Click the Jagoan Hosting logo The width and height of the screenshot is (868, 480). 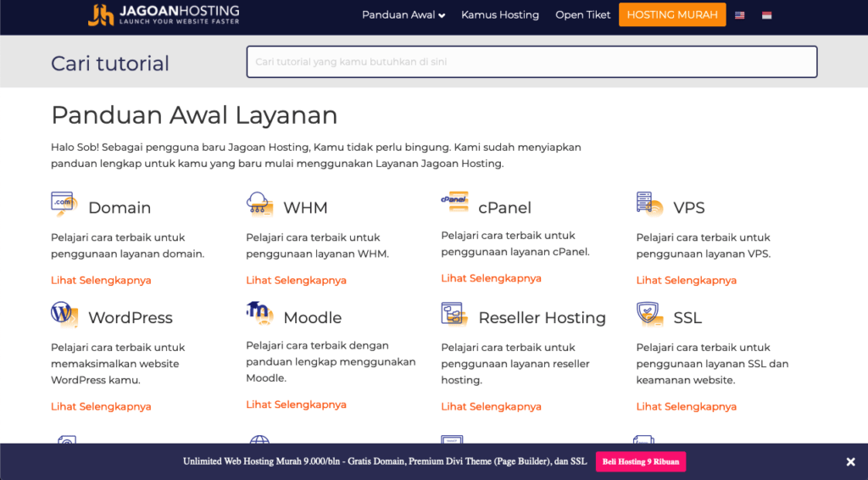tap(164, 15)
